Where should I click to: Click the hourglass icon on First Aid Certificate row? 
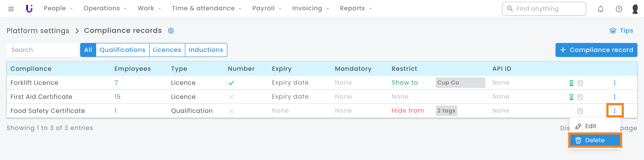(571, 97)
